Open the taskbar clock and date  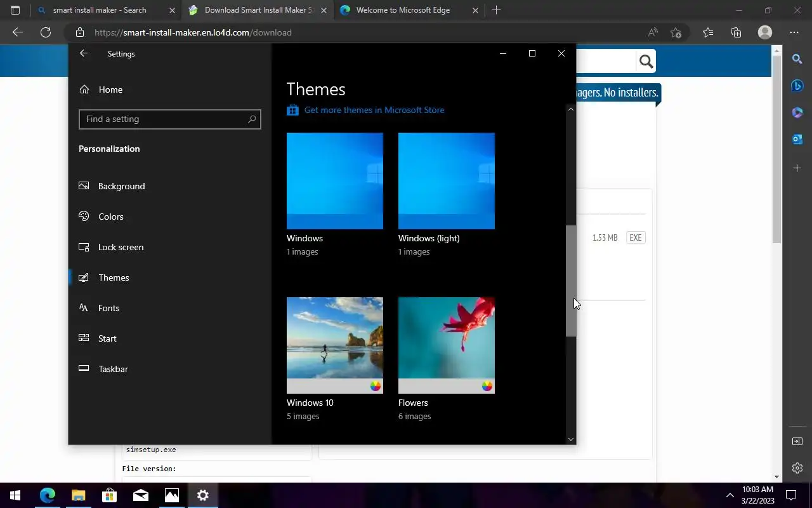coord(757,495)
